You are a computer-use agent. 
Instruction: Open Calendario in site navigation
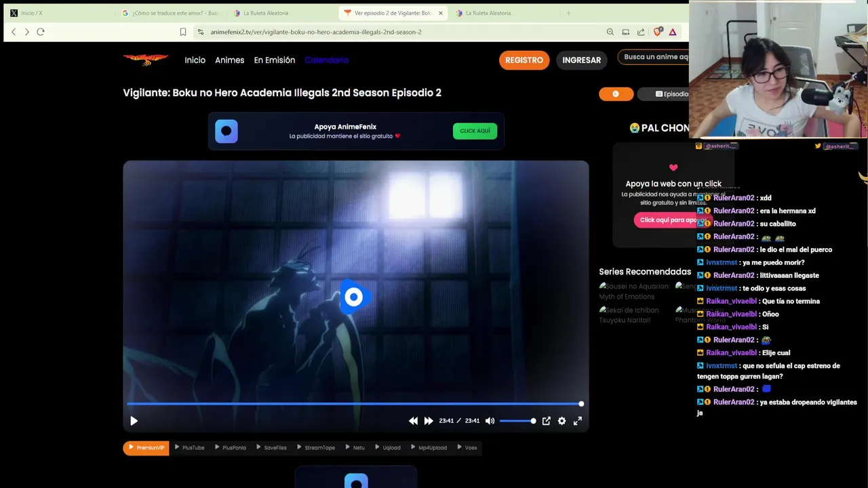326,60
